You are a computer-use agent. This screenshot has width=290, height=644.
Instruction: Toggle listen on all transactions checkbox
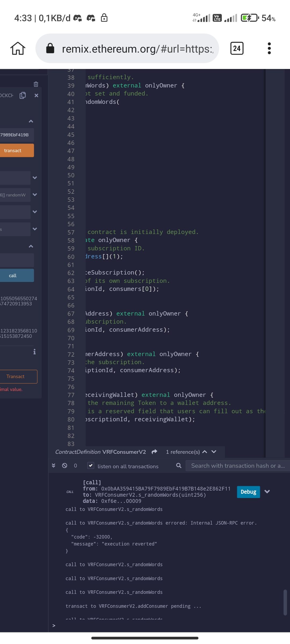coord(91,466)
